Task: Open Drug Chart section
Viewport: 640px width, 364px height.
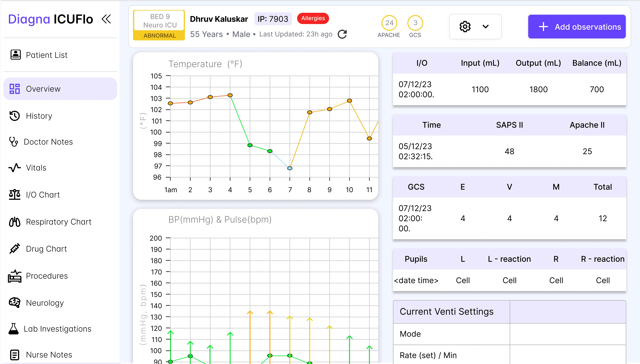Action: pyautogui.click(x=60, y=249)
